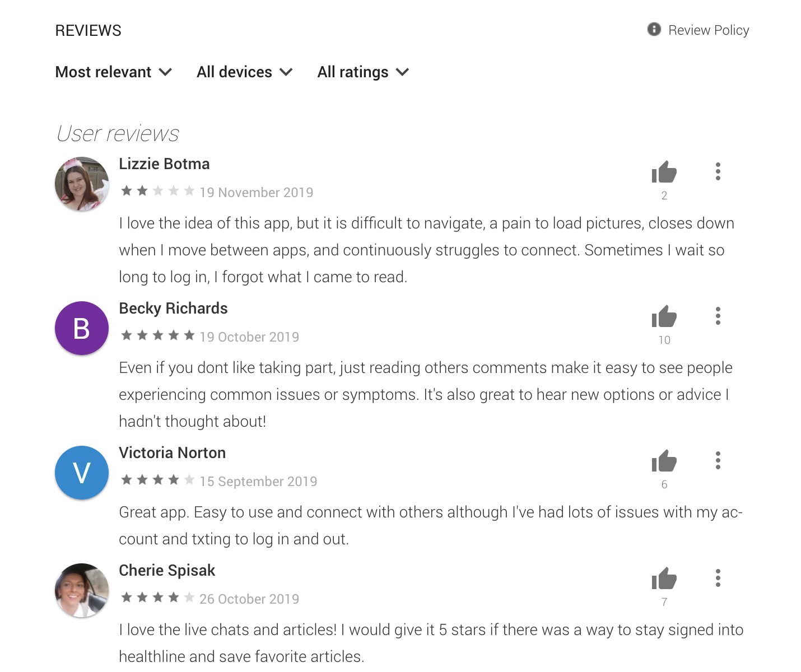The width and height of the screenshot is (801, 672).
Task: Click the Review Policy info icon
Action: 654,29
